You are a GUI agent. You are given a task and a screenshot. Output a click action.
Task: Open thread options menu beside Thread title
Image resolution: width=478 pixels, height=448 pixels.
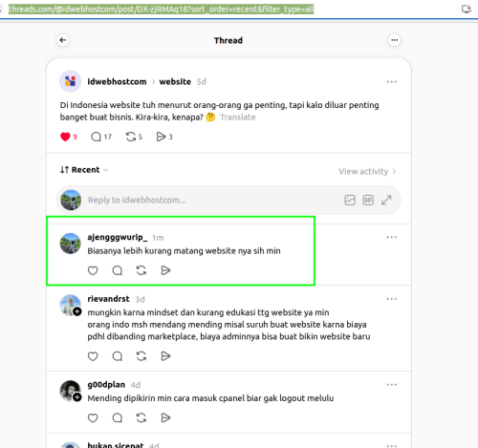coord(394,40)
